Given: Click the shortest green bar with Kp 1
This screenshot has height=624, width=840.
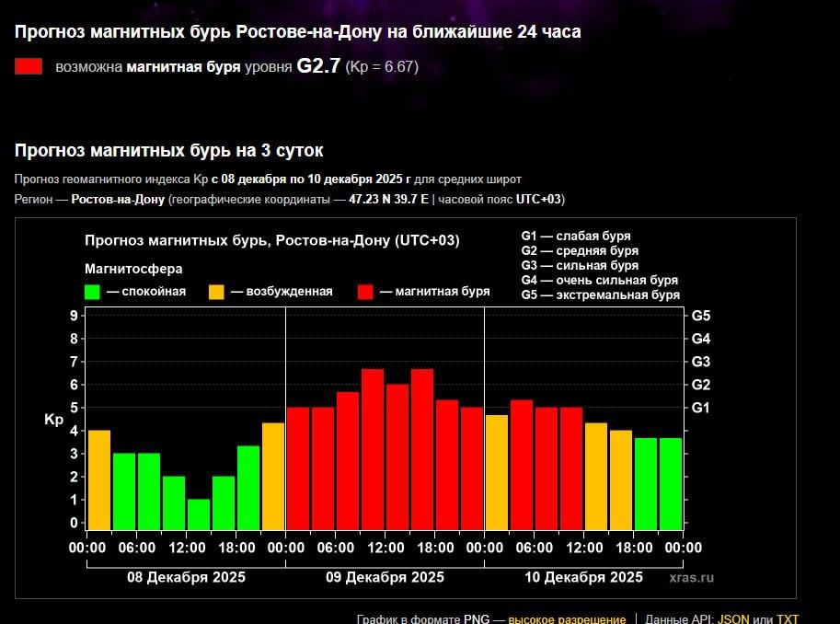Looking at the screenshot, I should tap(199, 514).
